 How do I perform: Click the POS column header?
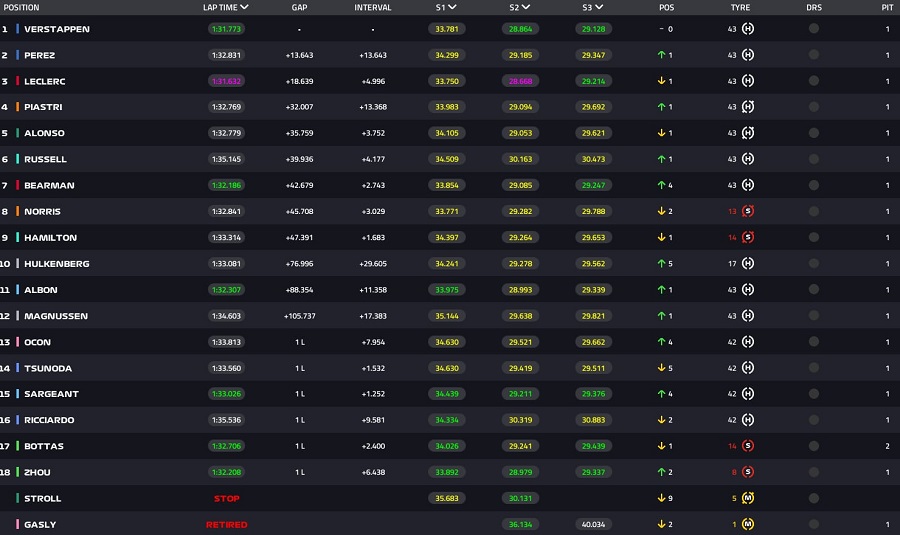[x=666, y=7]
